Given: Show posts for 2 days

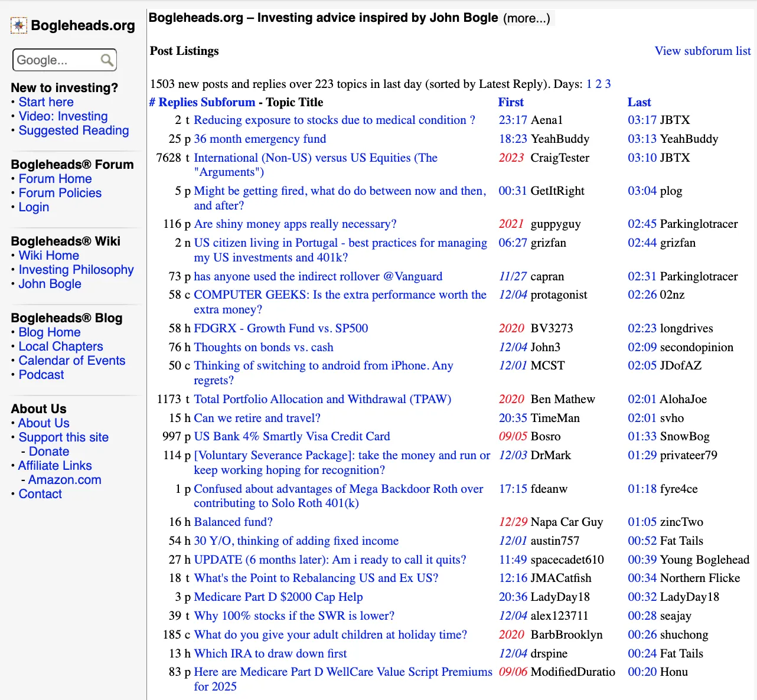Looking at the screenshot, I should coord(598,84).
